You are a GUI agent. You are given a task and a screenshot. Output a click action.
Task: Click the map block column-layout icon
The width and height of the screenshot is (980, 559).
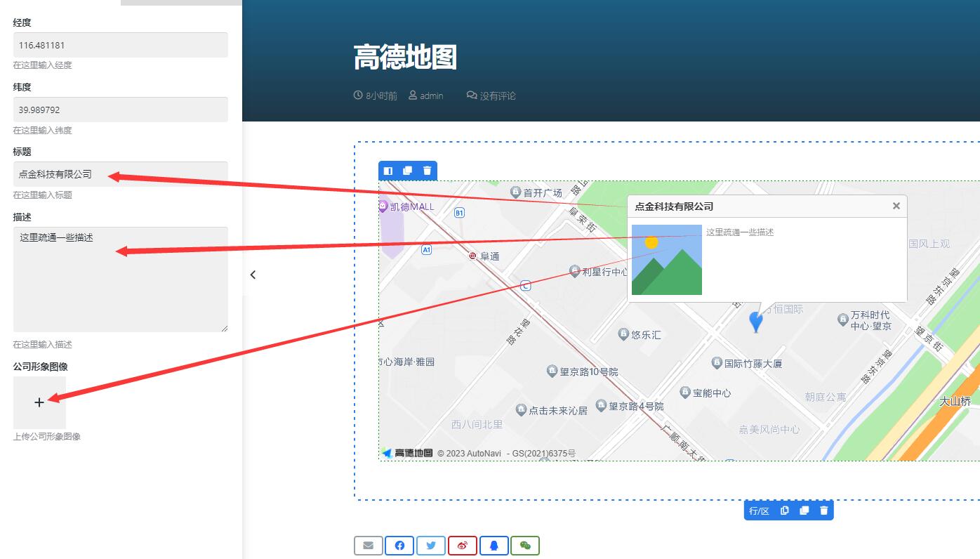point(388,171)
